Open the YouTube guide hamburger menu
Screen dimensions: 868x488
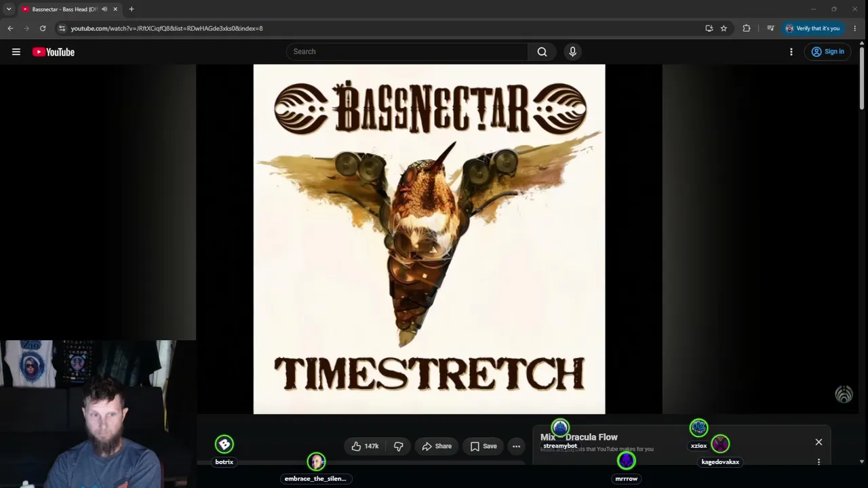pos(16,52)
